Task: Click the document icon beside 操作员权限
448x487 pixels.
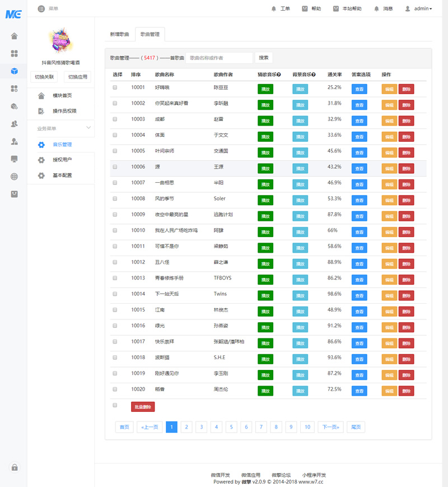Action: (x=40, y=111)
